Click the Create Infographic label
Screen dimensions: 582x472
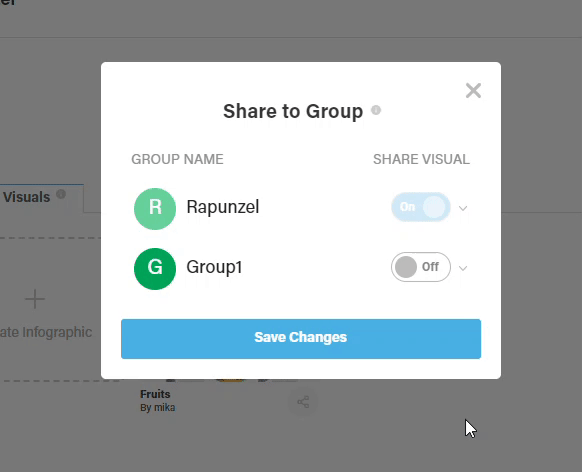point(46,332)
